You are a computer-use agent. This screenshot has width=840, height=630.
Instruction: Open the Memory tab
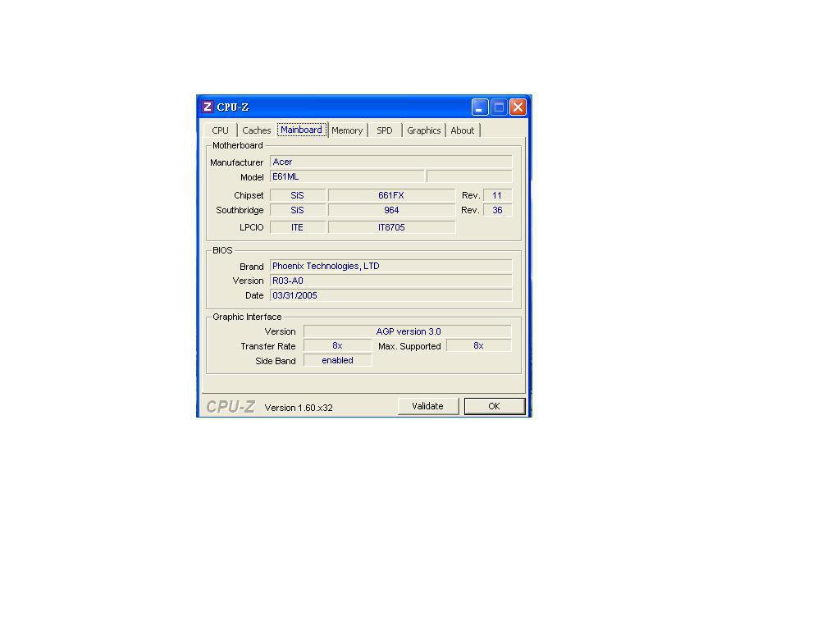347,130
